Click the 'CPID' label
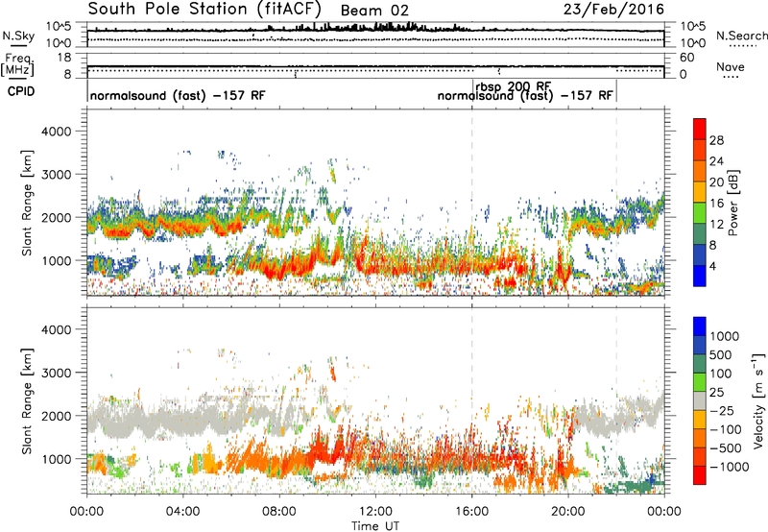Screen dimensions: 768x532 click(21, 91)
